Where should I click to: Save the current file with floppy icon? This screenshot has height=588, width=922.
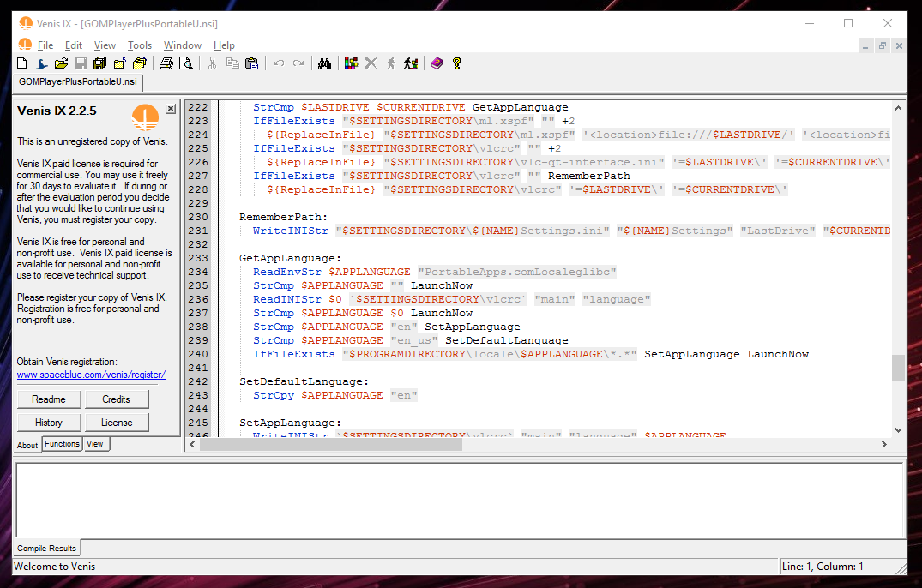tap(81, 63)
